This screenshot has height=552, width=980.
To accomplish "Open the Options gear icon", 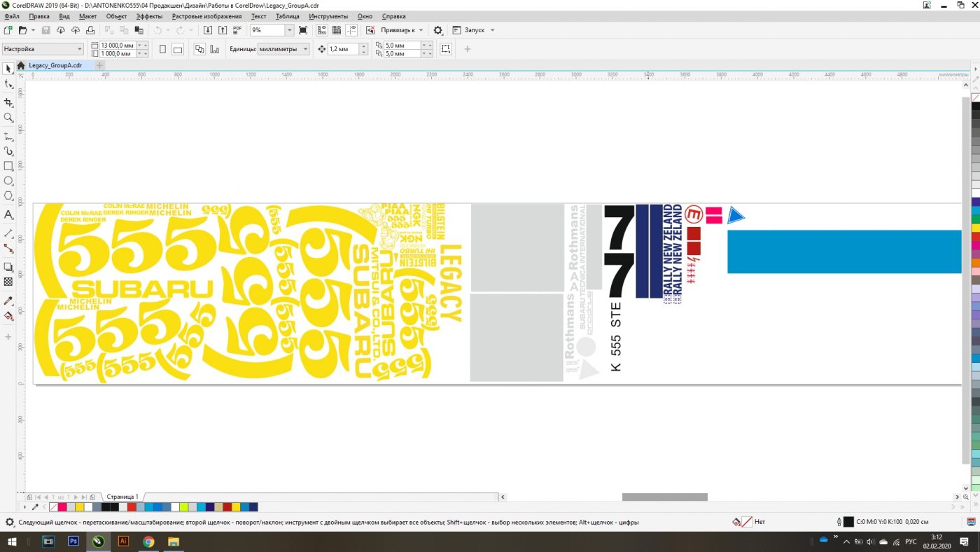I will pyautogui.click(x=438, y=30).
